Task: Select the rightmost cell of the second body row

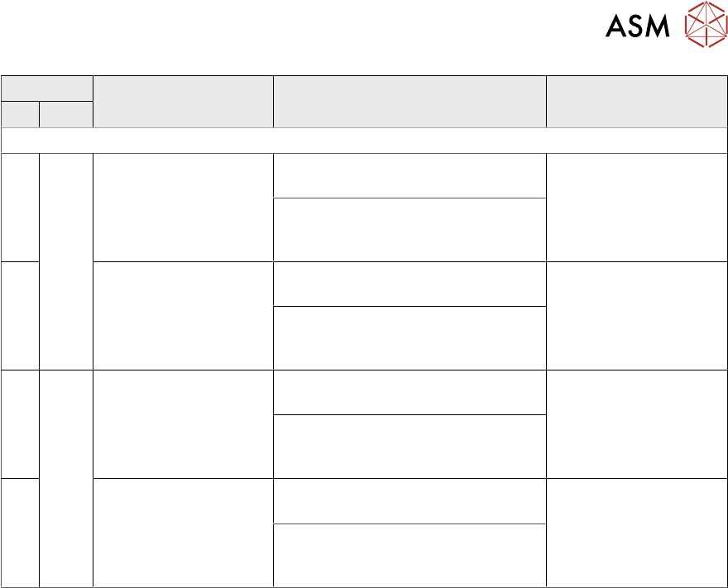Action: [636, 315]
